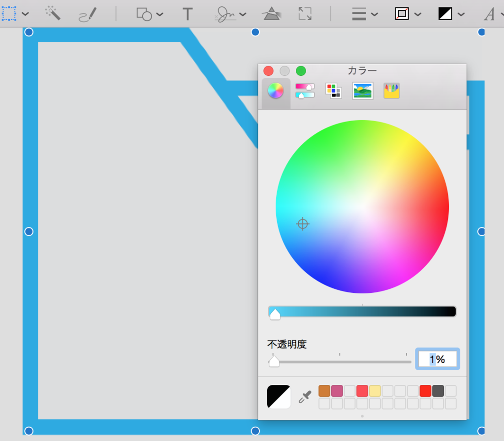
Task: Click the Signature tool icon
Action: pos(225,14)
